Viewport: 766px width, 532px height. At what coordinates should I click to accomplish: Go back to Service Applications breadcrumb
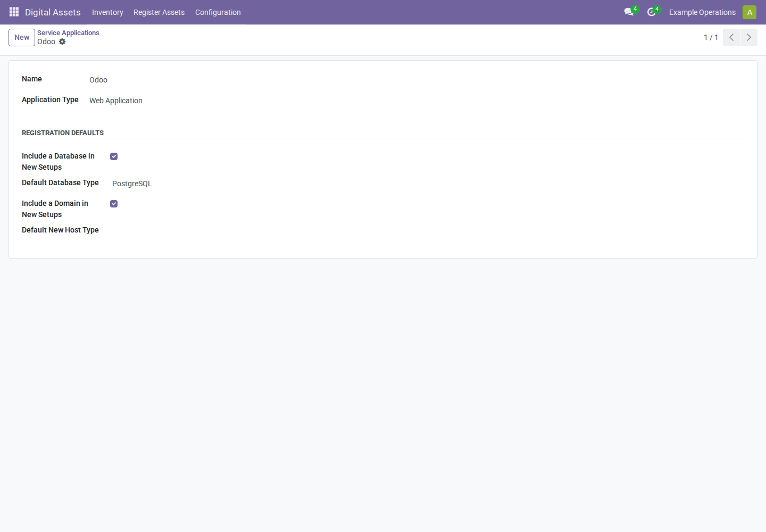coord(68,32)
